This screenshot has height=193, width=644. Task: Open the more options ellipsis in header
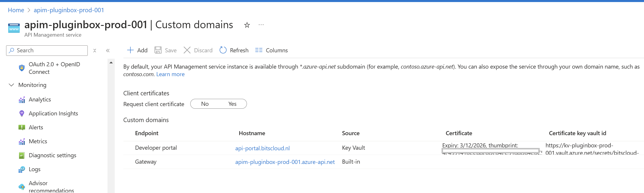(261, 25)
